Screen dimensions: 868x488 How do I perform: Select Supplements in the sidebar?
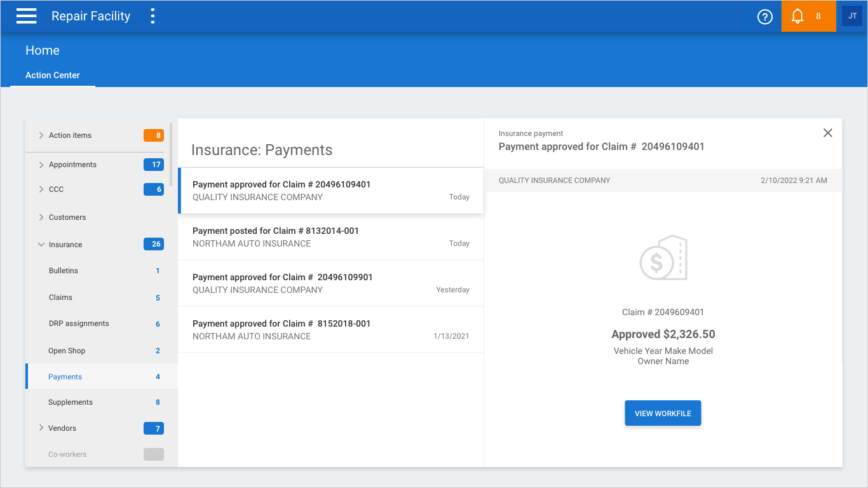pyautogui.click(x=71, y=402)
